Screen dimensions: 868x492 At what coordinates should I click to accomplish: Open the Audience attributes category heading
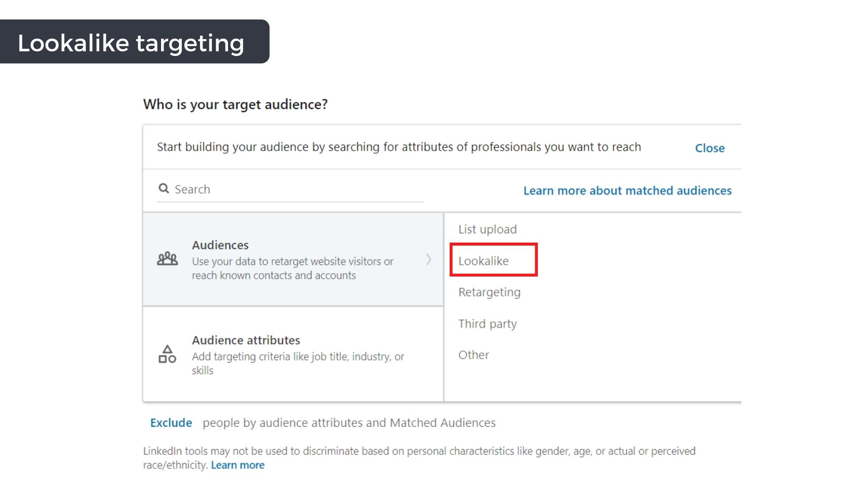pos(246,340)
